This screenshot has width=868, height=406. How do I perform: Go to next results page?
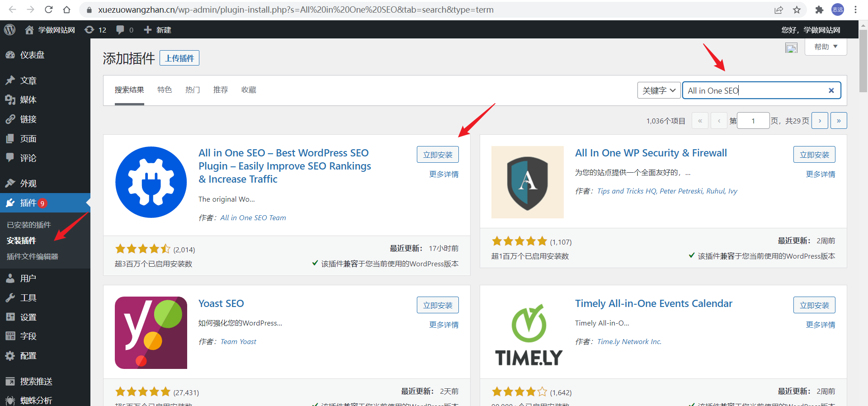[x=820, y=121]
